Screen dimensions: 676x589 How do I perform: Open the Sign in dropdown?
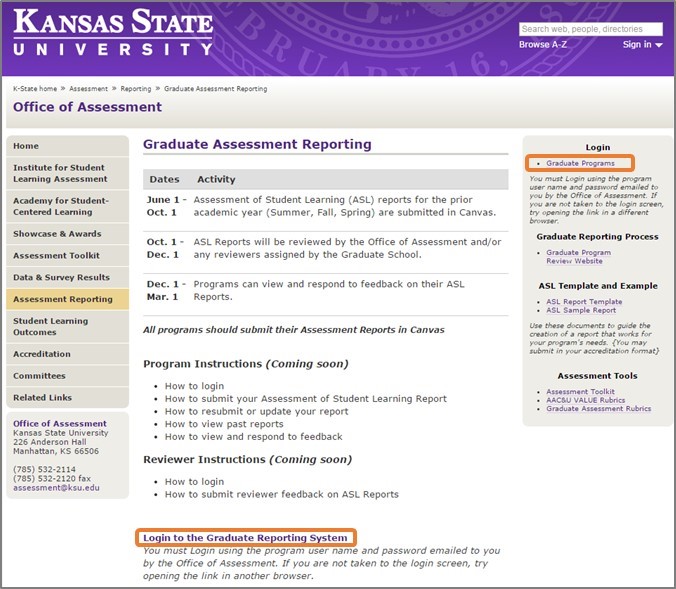642,44
